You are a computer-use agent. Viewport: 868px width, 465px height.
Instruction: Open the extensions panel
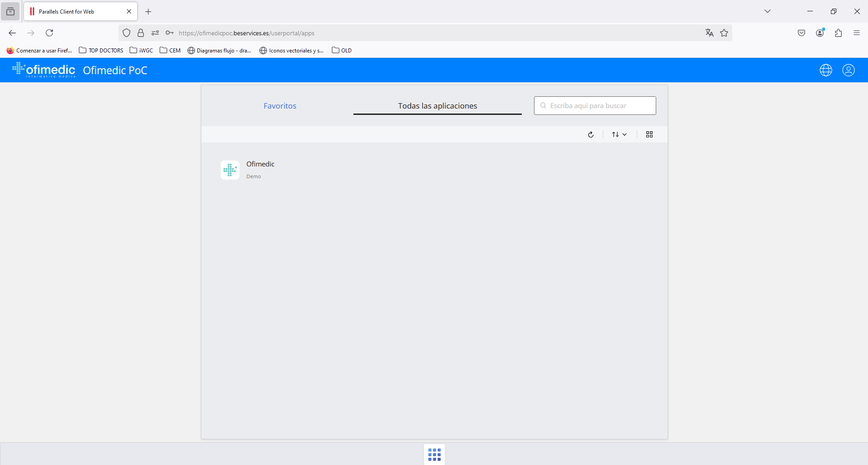(839, 33)
